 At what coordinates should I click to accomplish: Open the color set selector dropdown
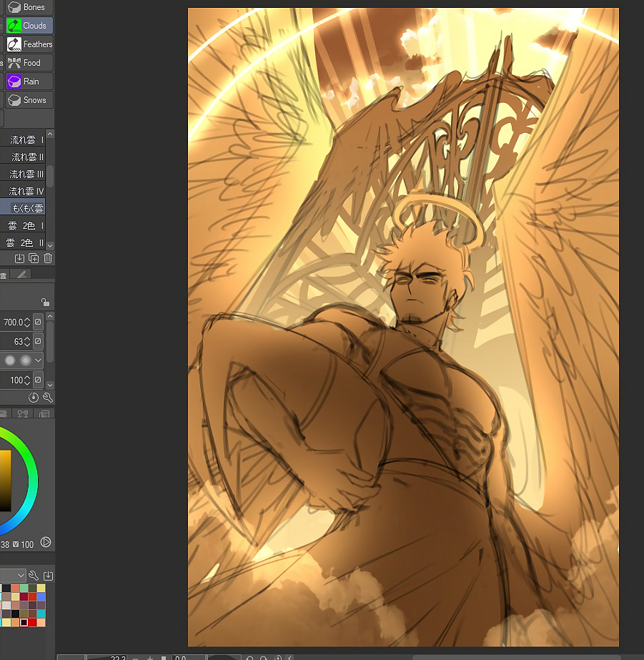click(21, 576)
